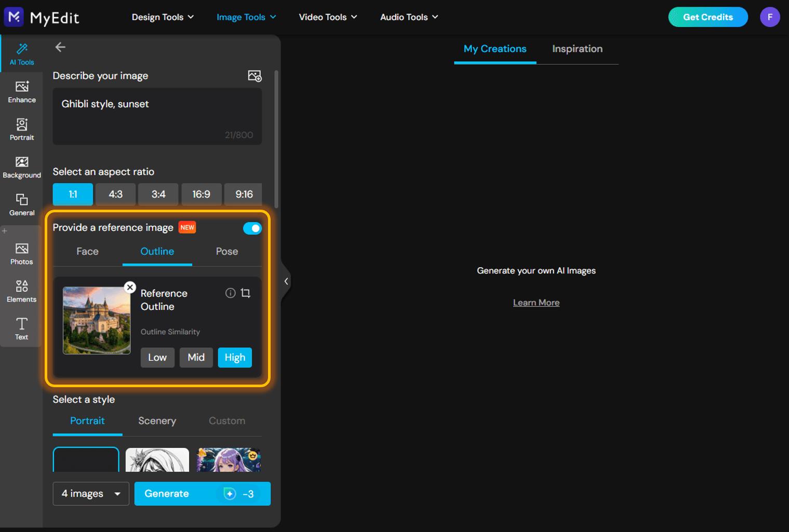The width and height of the screenshot is (789, 532).
Task: Open the Background tools
Action: (22, 167)
